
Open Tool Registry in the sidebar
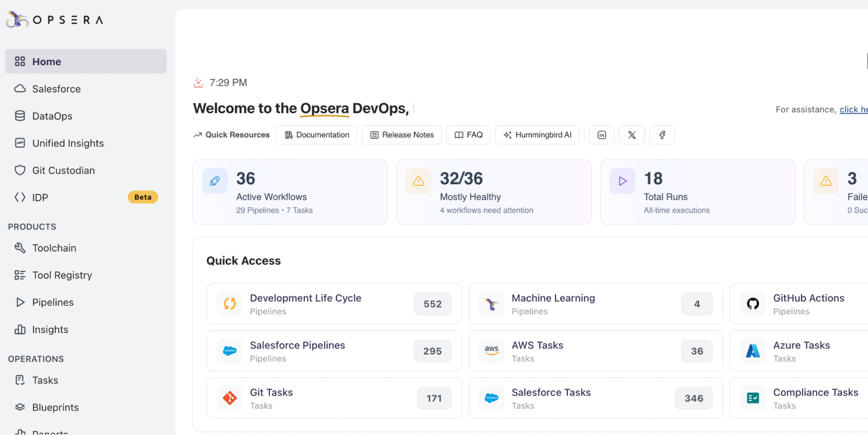click(x=62, y=275)
